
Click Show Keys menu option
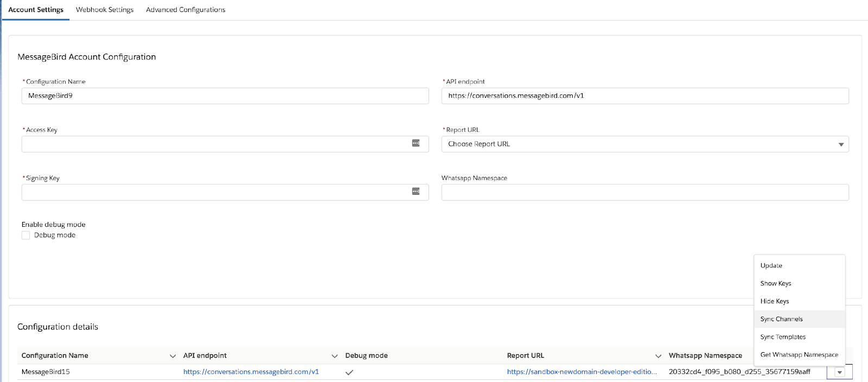[775, 284]
